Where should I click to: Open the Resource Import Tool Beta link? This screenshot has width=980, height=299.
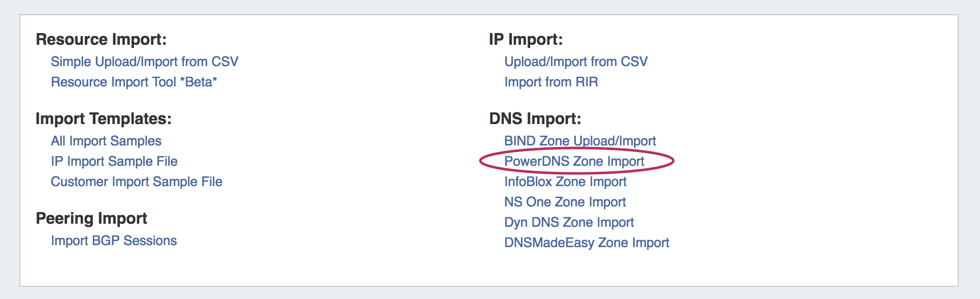click(x=134, y=82)
